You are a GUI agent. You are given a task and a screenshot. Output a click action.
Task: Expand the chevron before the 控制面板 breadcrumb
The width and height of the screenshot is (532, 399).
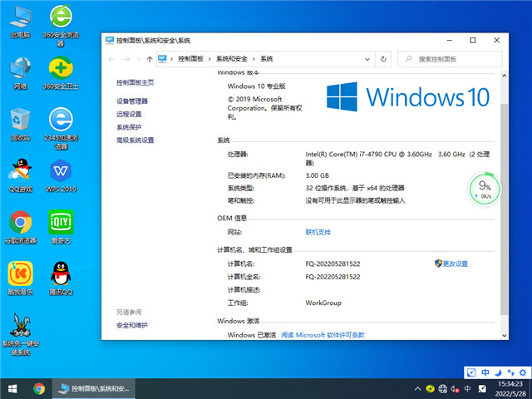click(x=172, y=59)
